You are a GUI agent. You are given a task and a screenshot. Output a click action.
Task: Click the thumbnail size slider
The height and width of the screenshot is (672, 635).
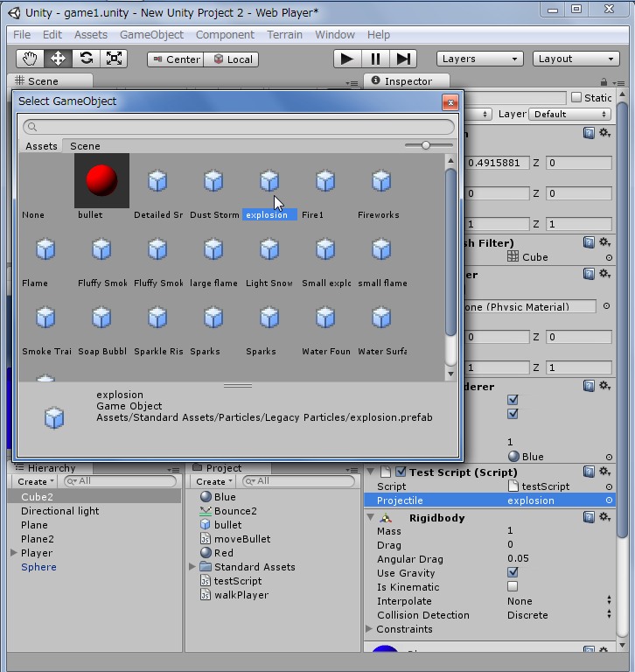pyautogui.click(x=426, y=145)
